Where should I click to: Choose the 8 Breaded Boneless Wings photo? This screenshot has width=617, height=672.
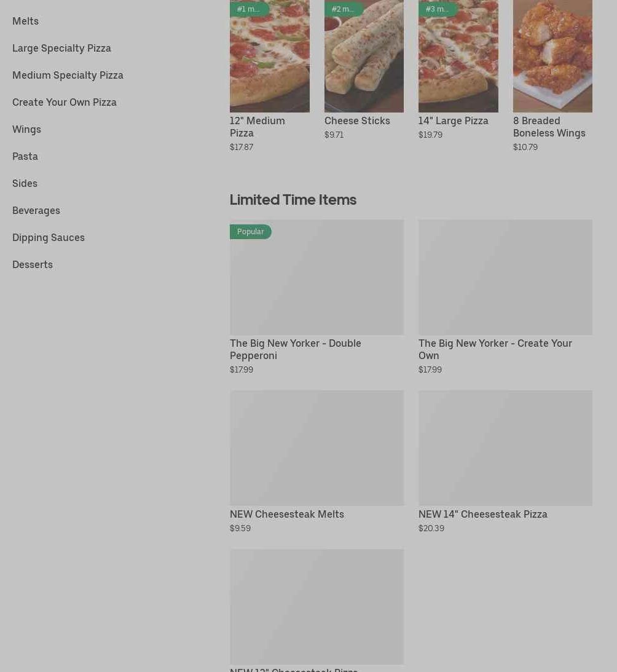[x=552, y=58]
